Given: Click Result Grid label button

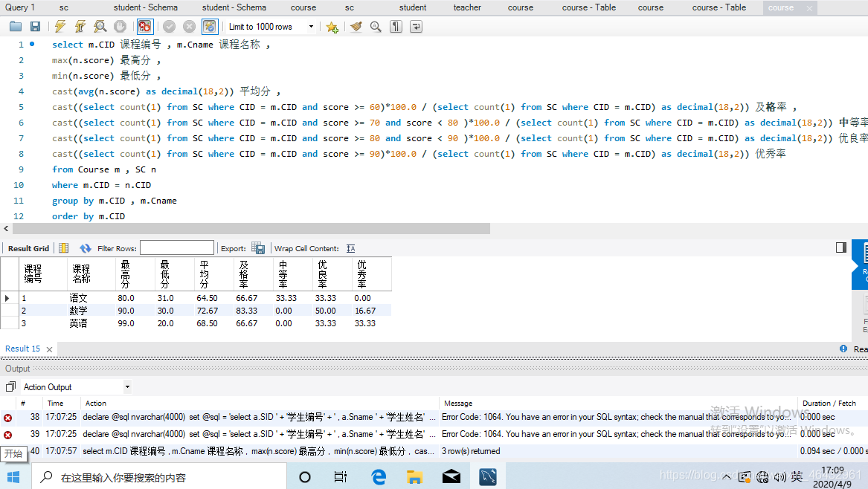Looking at the screenshot, I should [29, 248].
